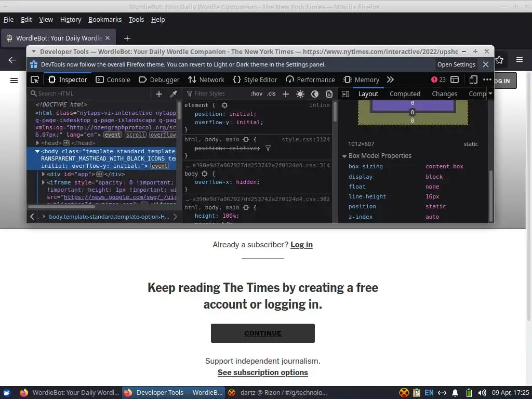This screenshot has height=399, width=532.
Task: Open the Memory tab
Action: [x=361, y=79]
